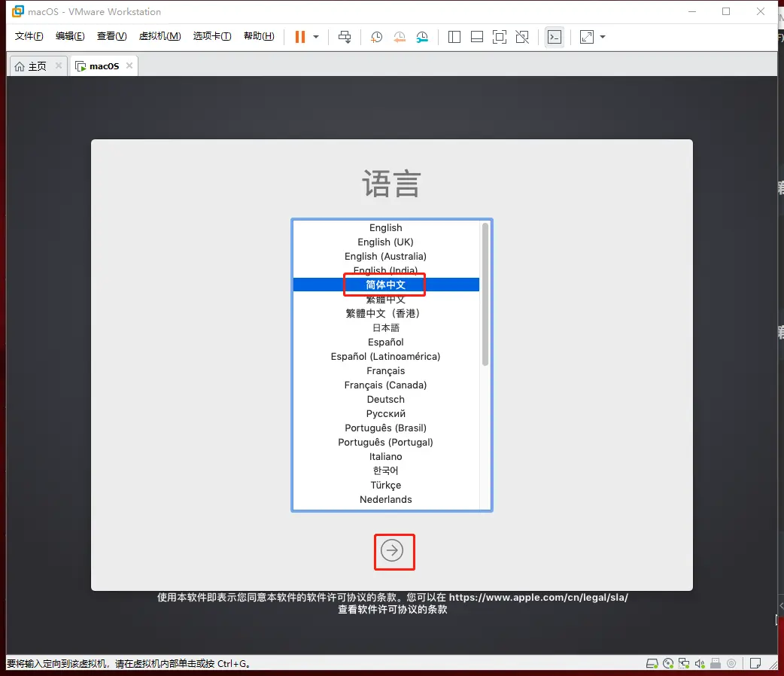Open the 文件(F) menu
Viewport: 784px width, 676px height.
(x=29, y=36)
